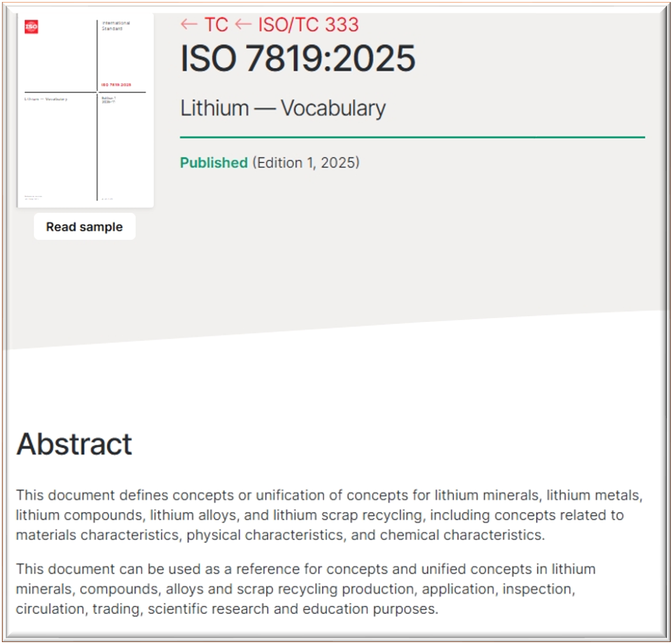Go to ISO/TC 333 committee link

pyautogui.click(x=309, y=25)
